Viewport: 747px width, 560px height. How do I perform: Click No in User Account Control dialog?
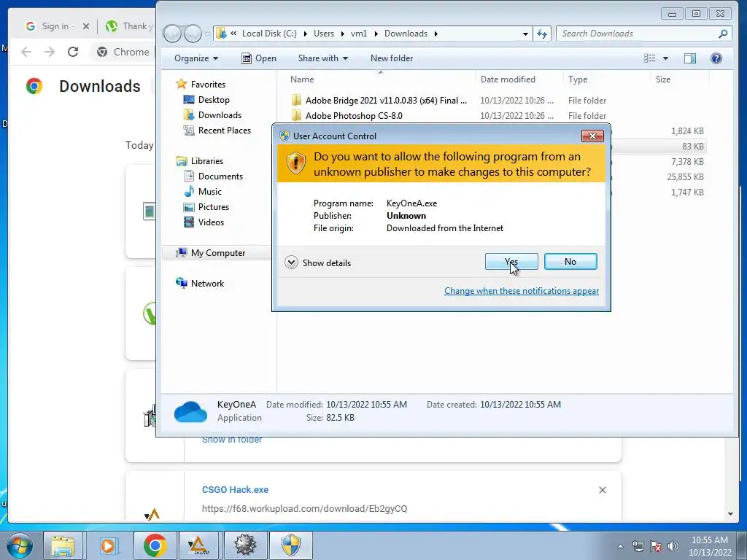(x=570, y=262)
